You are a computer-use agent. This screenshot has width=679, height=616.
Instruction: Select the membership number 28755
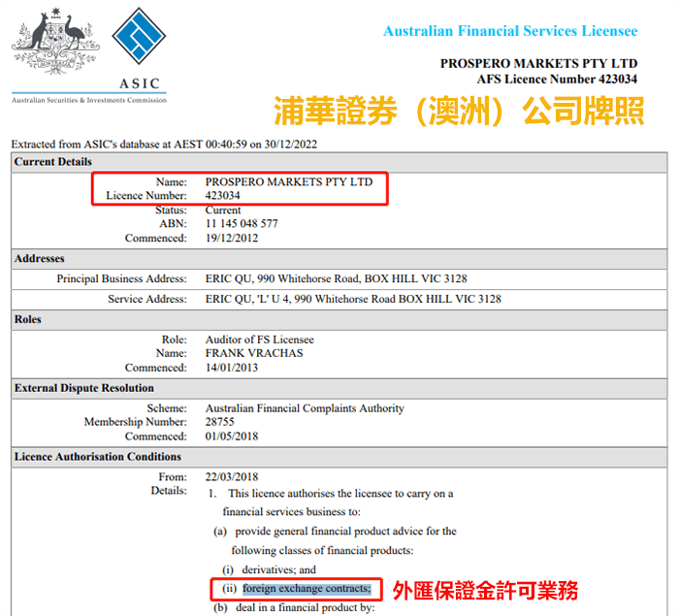coord(219,422)
